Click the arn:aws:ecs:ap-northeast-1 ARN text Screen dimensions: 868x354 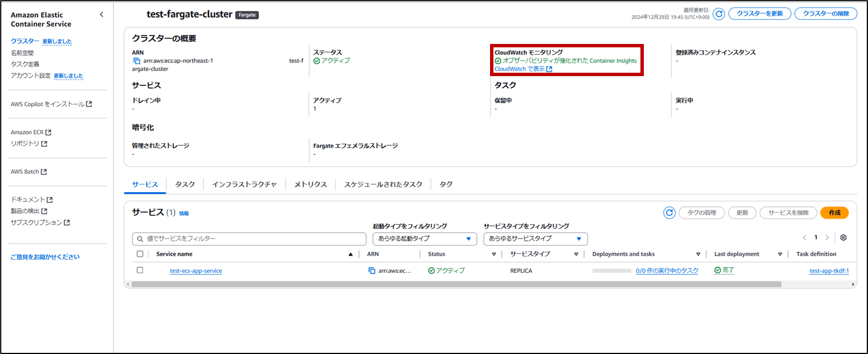click(178, 61)
